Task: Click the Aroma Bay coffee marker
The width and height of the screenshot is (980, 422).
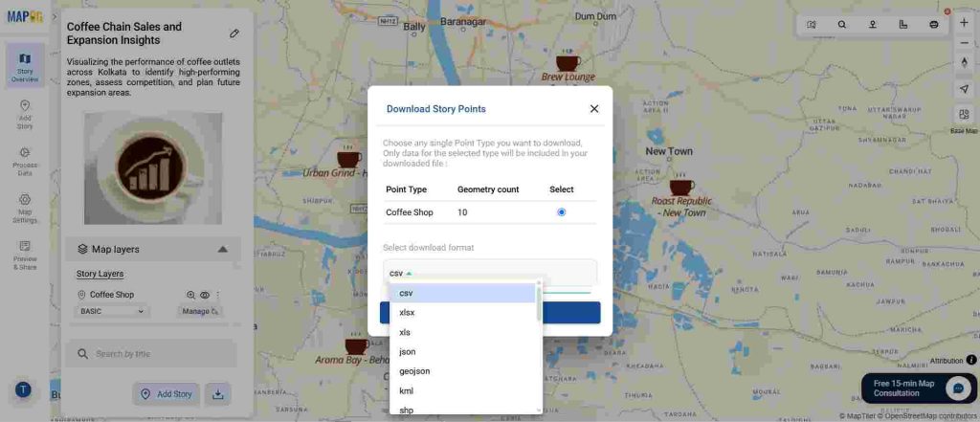Action: tap(356, 345)
